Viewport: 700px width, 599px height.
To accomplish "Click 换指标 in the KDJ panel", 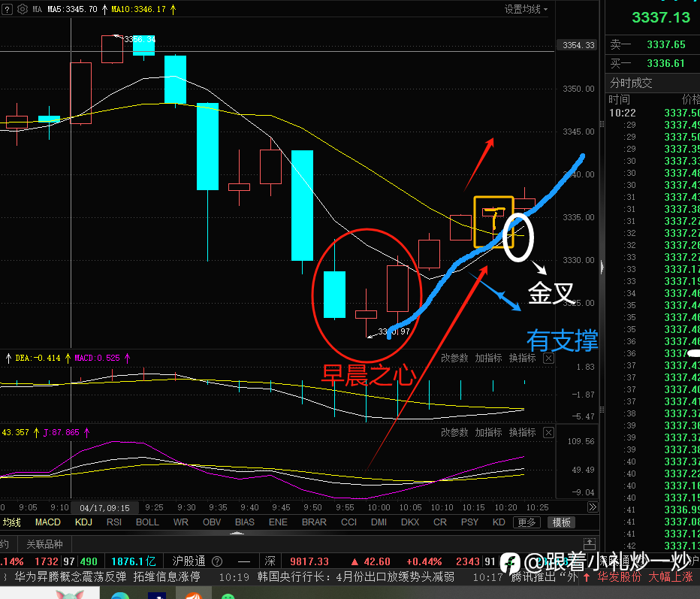I will [522, 432].
